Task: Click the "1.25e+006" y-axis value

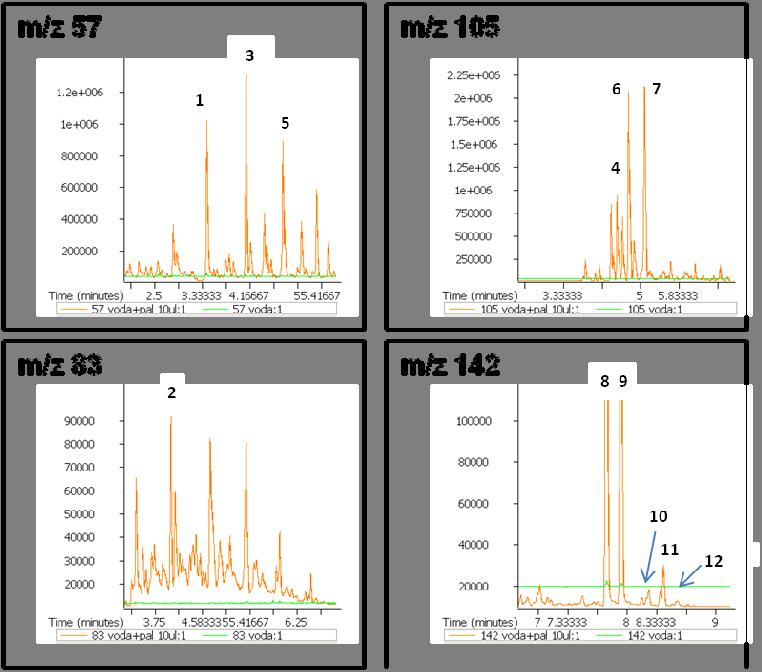Action: [474, 168]
